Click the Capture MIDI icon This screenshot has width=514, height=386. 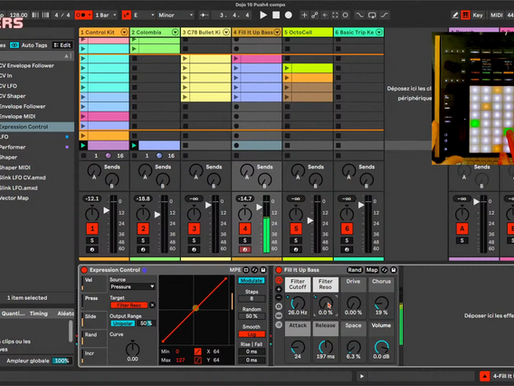pos(335,15)
